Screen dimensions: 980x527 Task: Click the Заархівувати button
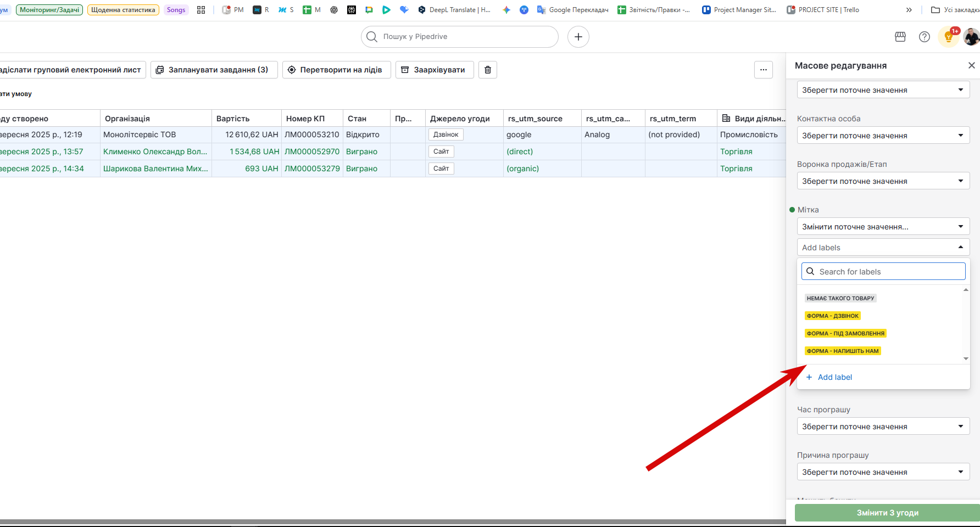[435, 70]
